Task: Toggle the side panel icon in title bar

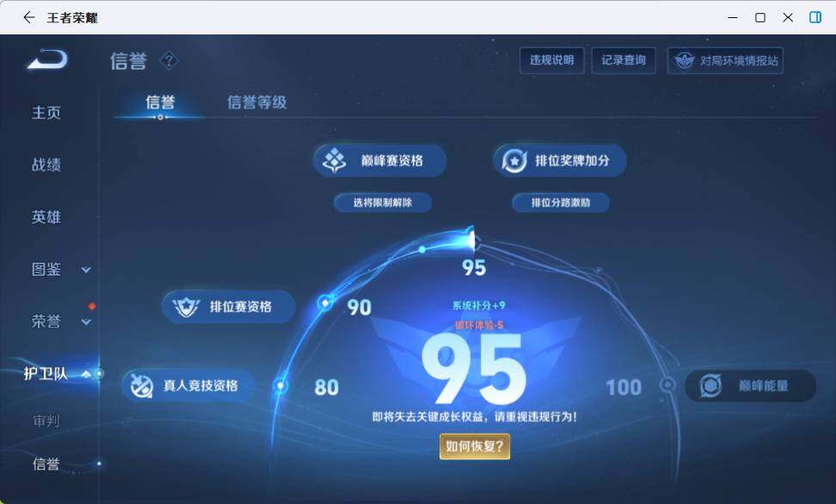Action: [815, 17]
